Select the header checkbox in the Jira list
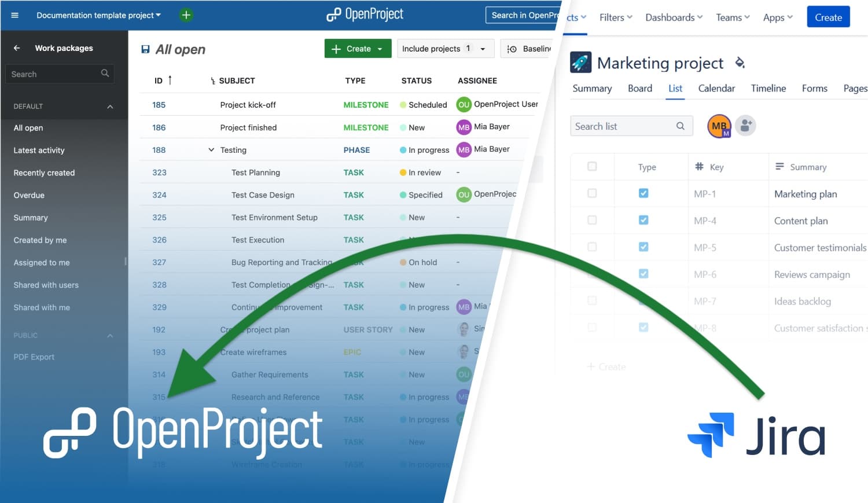The height and width of the screenshot is (503, 868). [x=592, y=166]
